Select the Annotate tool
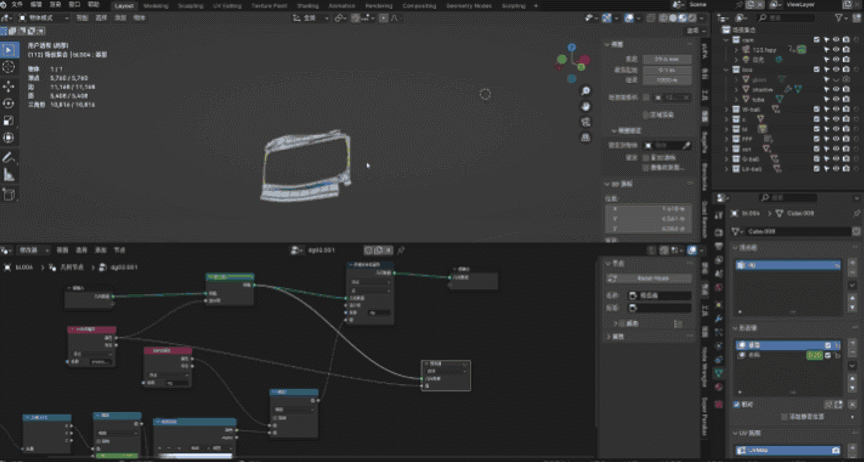Image resolution: width=864 pixels, height=462 pixels. (9, 158)
